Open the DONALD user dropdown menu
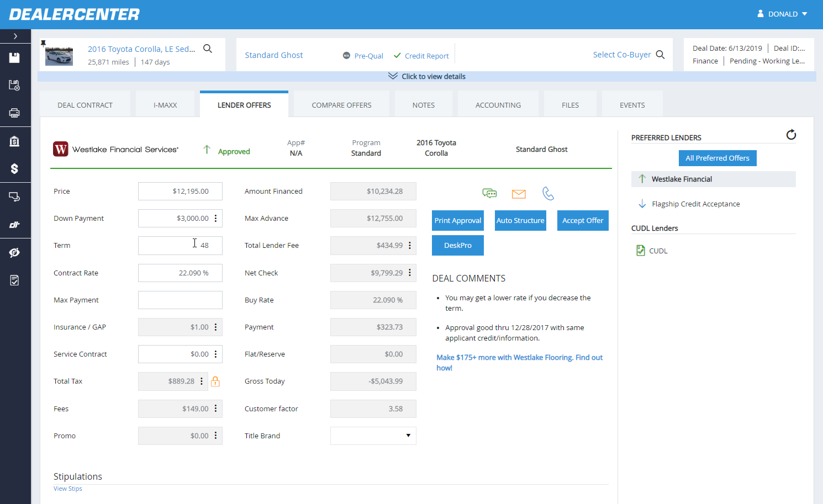The width and height of the screenshot is (823, 504). pos(782,14)
